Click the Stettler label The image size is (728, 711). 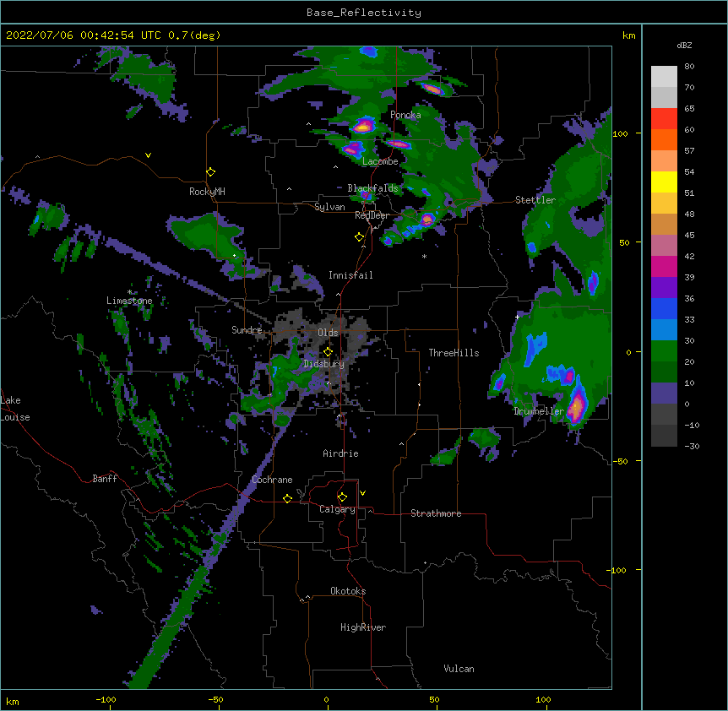535,200
